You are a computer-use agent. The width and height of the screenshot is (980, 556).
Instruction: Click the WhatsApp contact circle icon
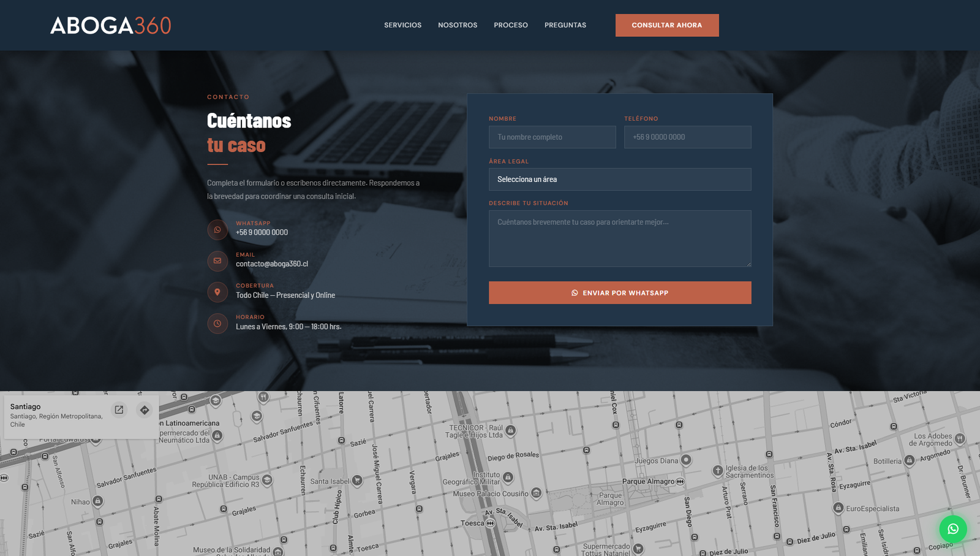[217, 230]
